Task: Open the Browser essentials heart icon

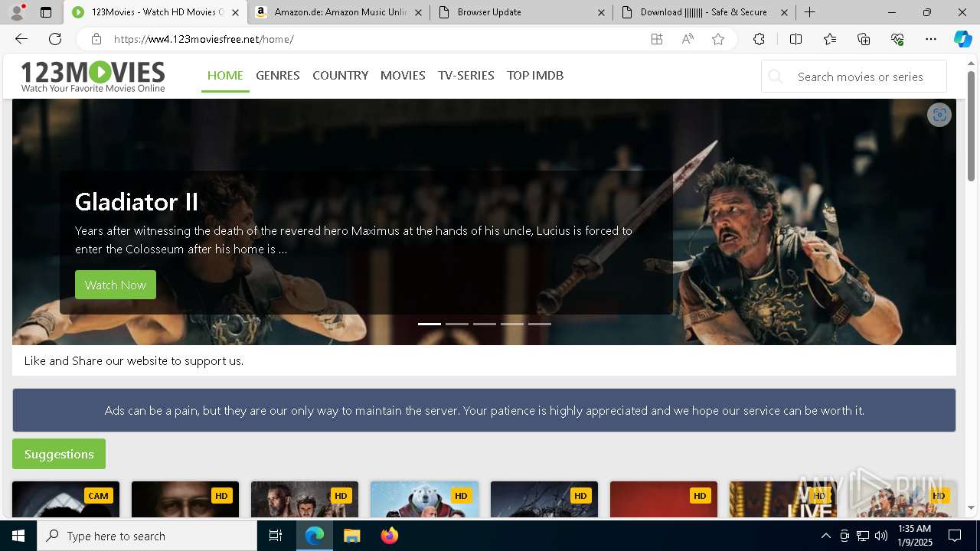Action: [897, 39]
